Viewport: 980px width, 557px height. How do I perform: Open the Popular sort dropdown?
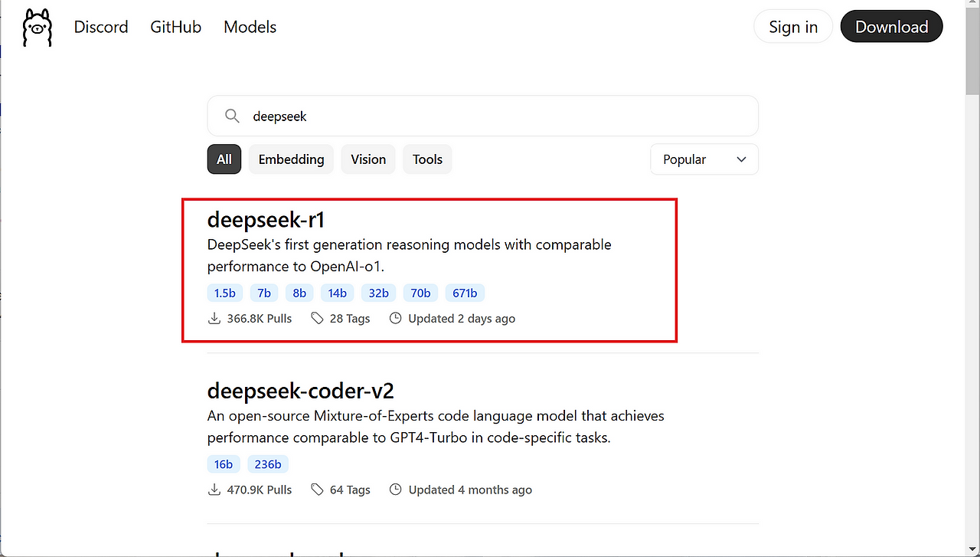click(x=704, y=159)
